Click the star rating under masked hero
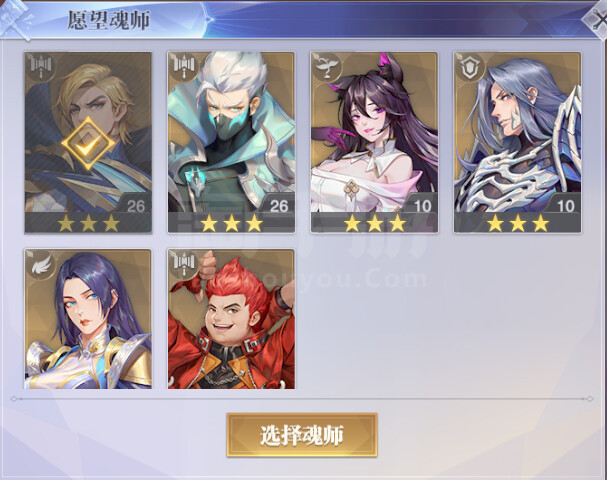The image size is (607, 480). 231,223
